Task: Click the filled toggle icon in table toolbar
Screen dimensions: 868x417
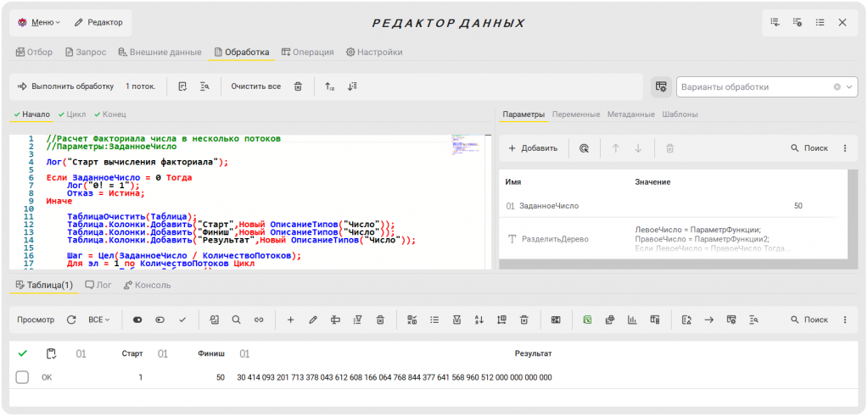Action: tap(137, 320)
